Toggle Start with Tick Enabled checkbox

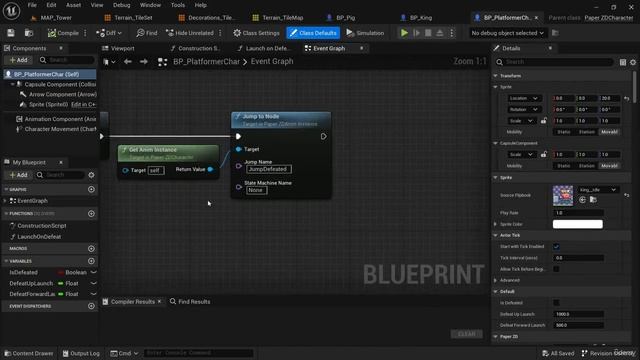click(x=556, y=247)
